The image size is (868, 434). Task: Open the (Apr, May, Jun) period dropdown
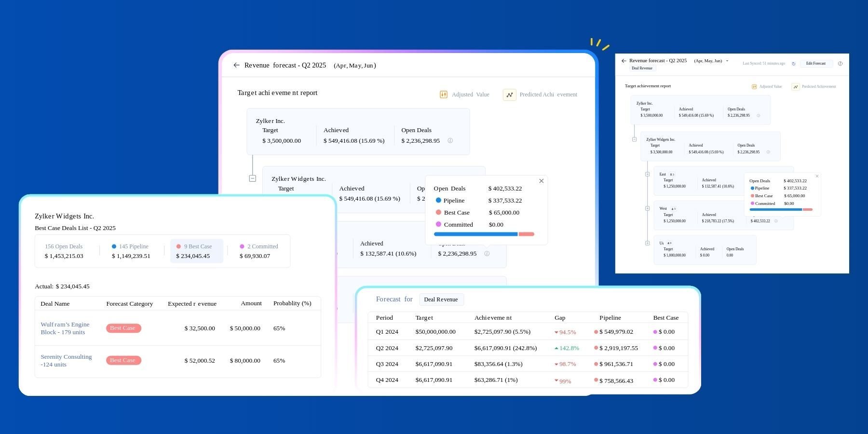(728, 61)
